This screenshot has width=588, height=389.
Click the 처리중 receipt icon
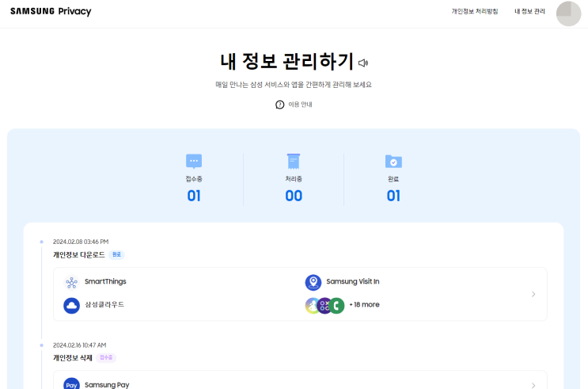pos(294,162)
